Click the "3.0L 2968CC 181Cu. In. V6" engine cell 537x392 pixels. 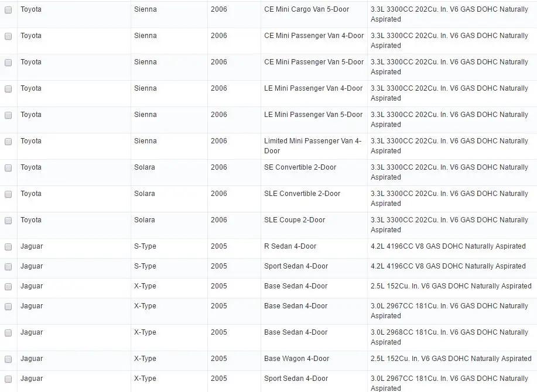pos(452,338)
